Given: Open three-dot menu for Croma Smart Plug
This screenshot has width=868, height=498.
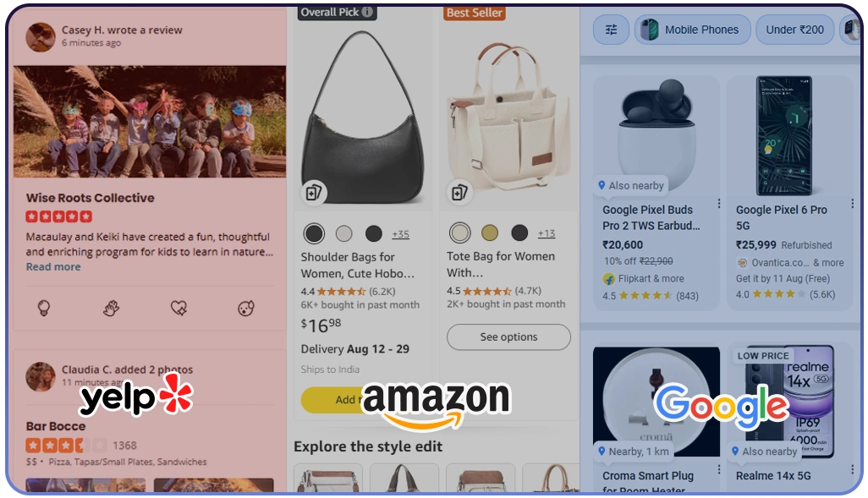Looking at the screenshot, I should point(718,469).
